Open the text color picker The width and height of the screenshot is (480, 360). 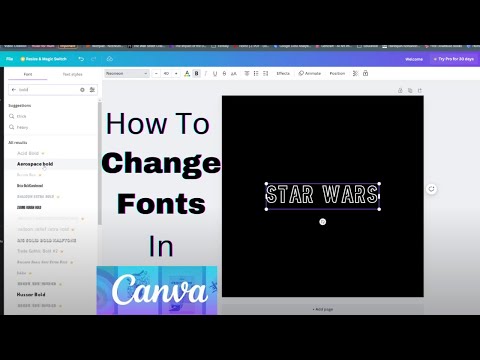tap(187, 74)
